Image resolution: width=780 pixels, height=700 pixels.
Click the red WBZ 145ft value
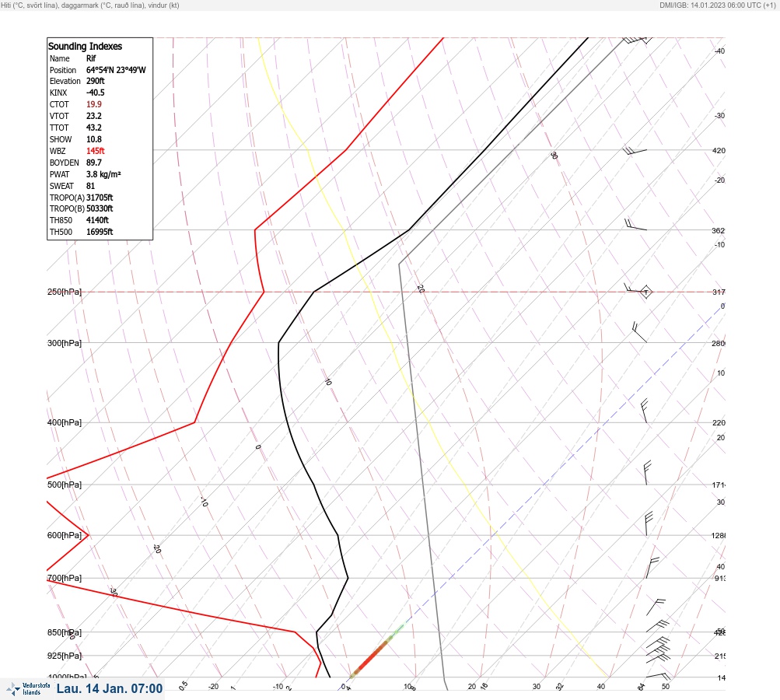coord(96,151)
